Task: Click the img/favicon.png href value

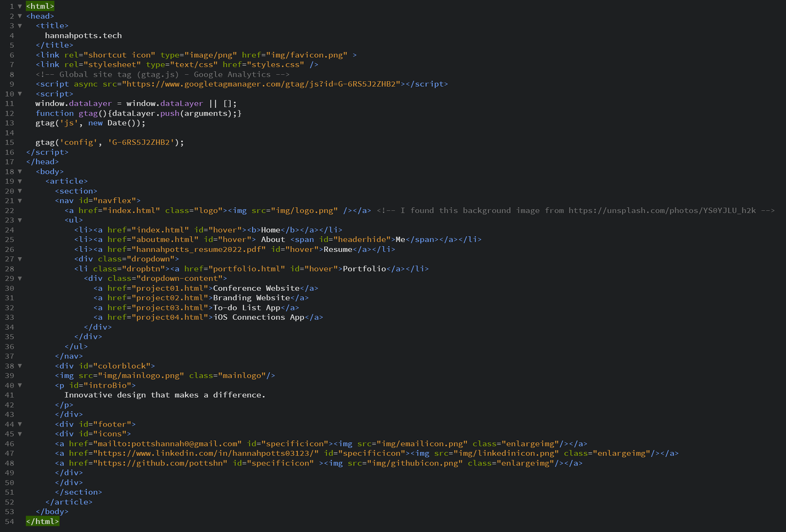Action: tap(307, 55)
